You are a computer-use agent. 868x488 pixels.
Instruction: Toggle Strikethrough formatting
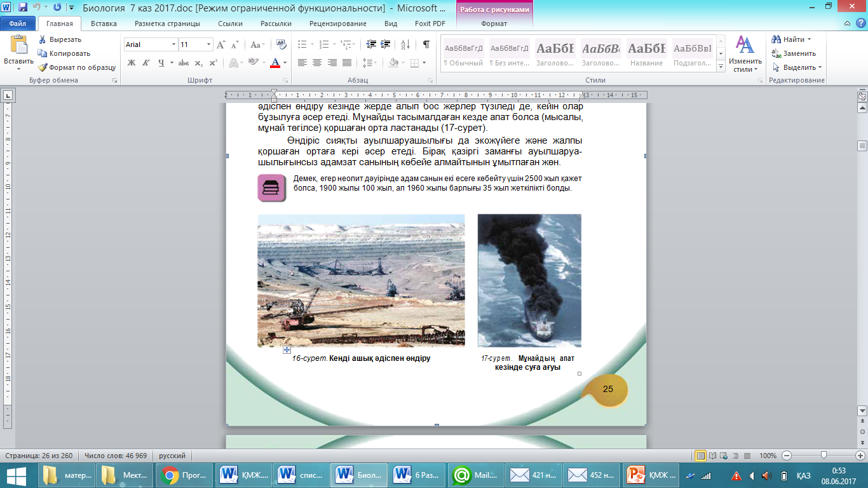183,63
